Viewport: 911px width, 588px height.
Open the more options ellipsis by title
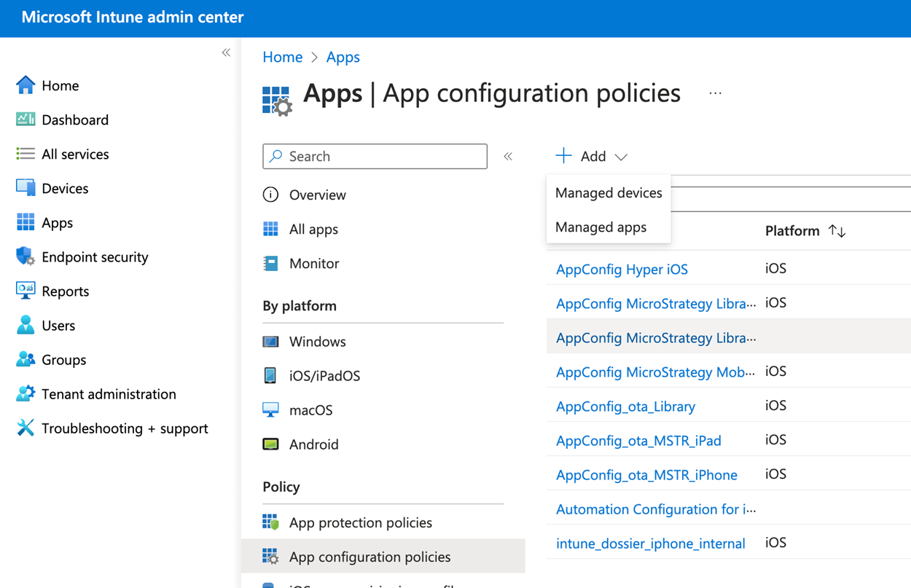tap(715, 93)
